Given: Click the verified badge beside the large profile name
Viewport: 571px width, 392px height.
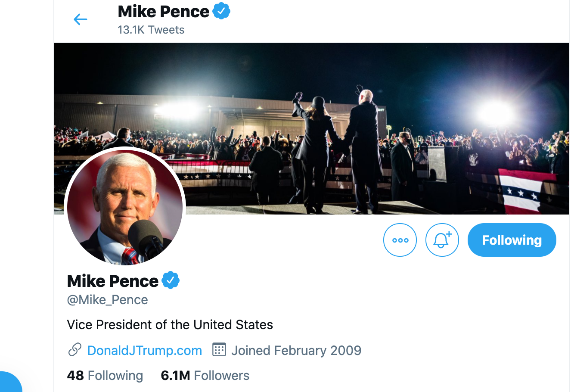Looking at the screenshot, I should coord(171,280).
